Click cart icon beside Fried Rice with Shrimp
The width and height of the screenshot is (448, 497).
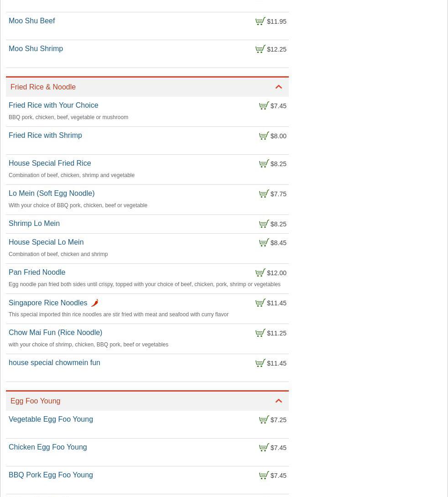[x=264, y=136]
